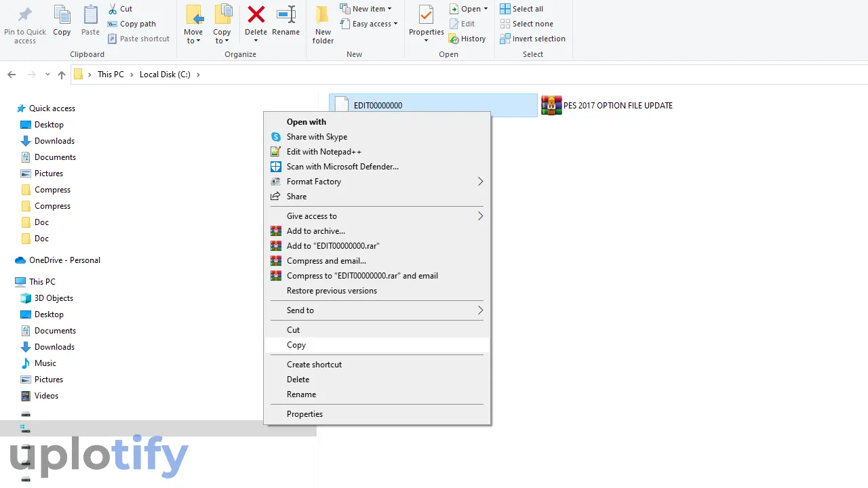Open Pictures under This PC

[x=49, y=380]
